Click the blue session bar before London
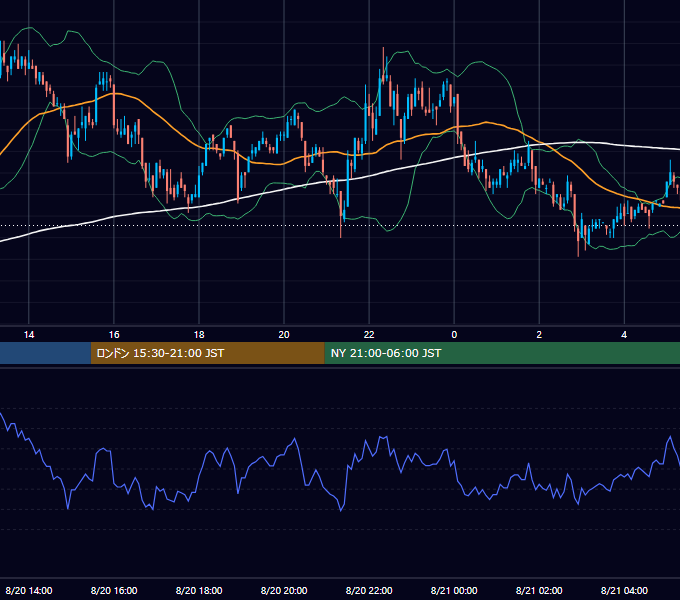 (45, 353)
